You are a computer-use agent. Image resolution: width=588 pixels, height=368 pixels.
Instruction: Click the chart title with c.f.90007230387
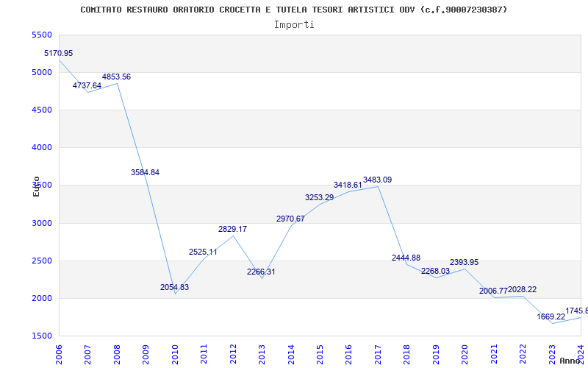(x=293, y=10)
